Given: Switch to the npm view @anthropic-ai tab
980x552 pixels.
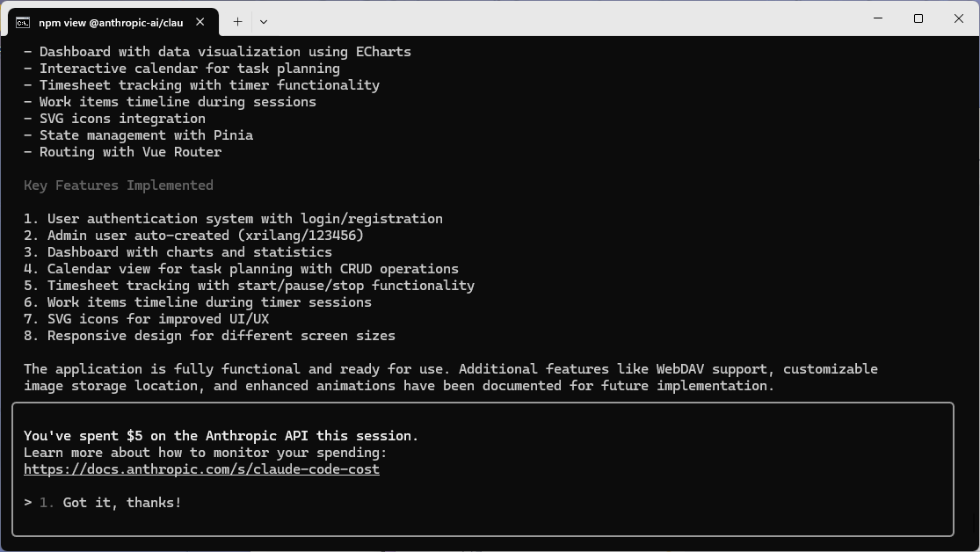Looking at the screenshot, I should coord(110,22).
